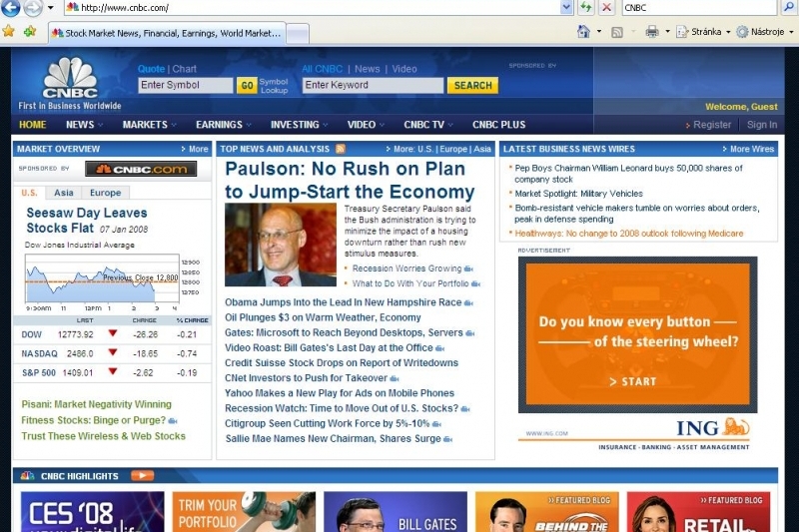
Task: Click the Print icon in browser toolbar
Action: click(652, 32)
